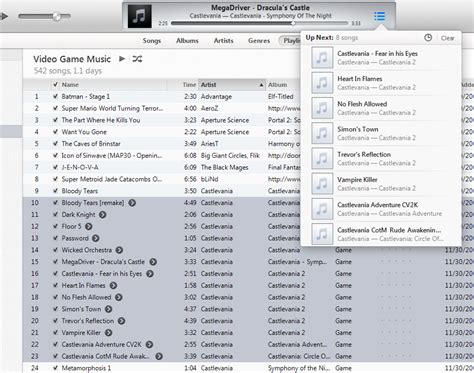Viewport: 474px width, 373px height.
Task: Sort by the Album column header
Action: pos(283,85)
